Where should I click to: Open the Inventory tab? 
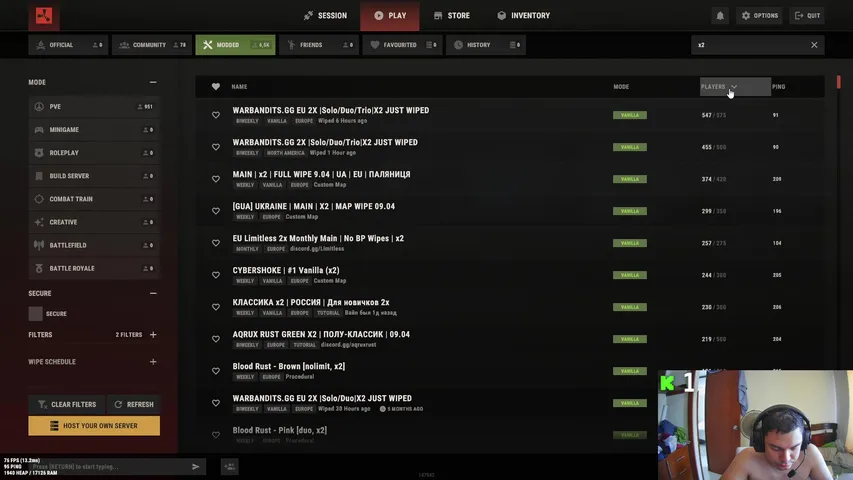pos(523,16)
